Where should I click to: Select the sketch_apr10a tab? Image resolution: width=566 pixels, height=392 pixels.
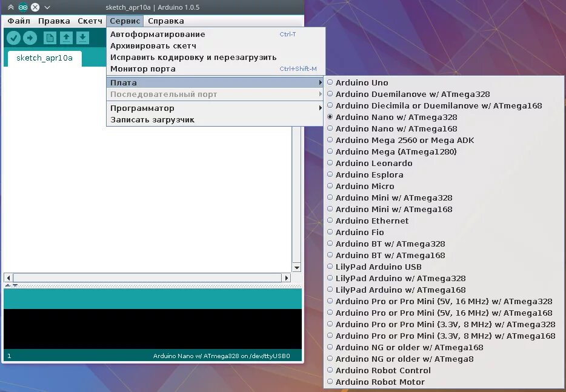44,58
